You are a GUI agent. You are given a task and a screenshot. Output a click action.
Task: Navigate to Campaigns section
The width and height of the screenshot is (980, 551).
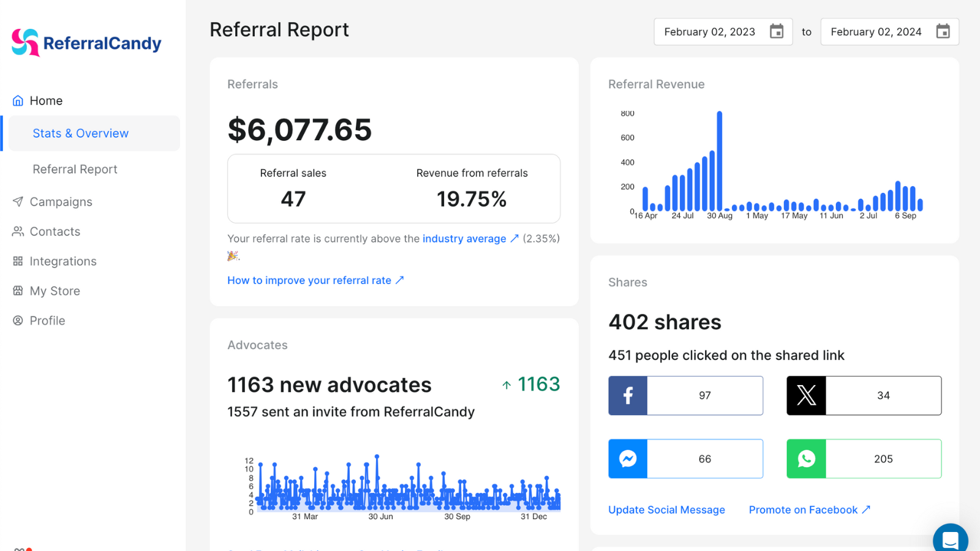[61, 202]
